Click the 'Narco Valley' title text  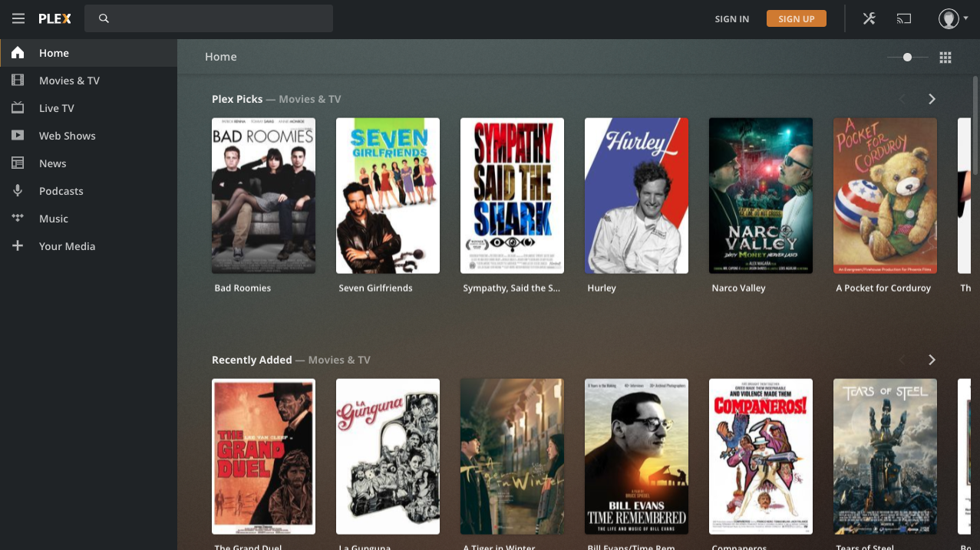738,288
